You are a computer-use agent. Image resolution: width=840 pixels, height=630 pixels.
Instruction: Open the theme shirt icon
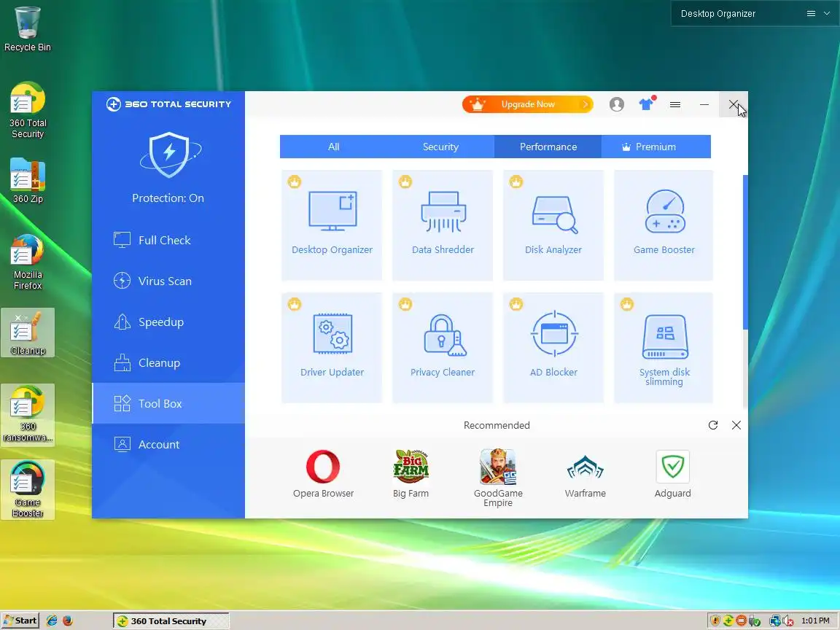click(x=647, y=104)
